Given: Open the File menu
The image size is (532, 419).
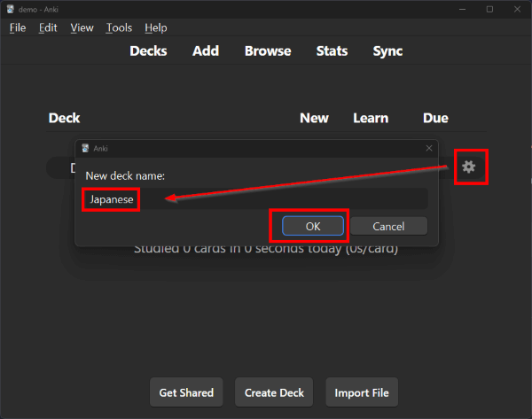Looking at the screenshot, I should tap(18, 27).
